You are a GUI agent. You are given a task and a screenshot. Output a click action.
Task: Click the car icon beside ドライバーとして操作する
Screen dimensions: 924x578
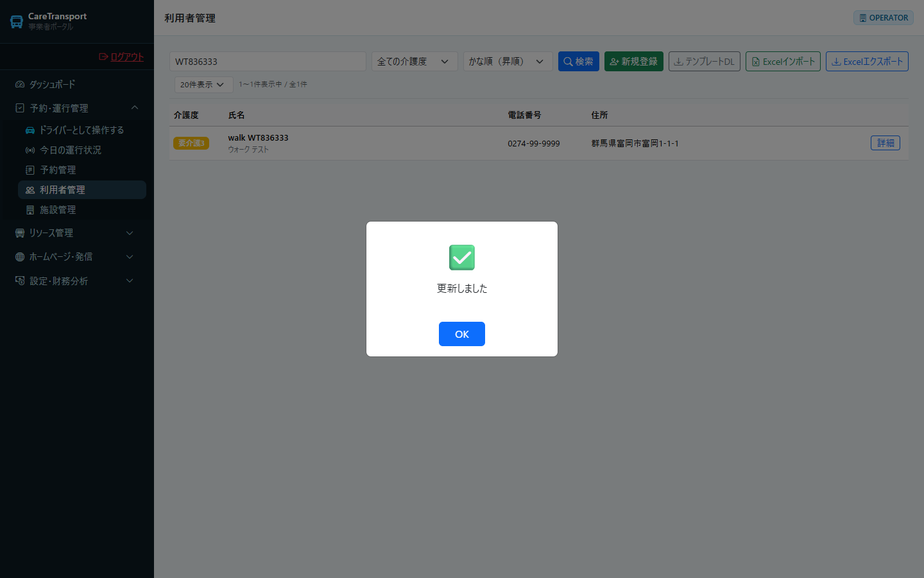(30, 130)
